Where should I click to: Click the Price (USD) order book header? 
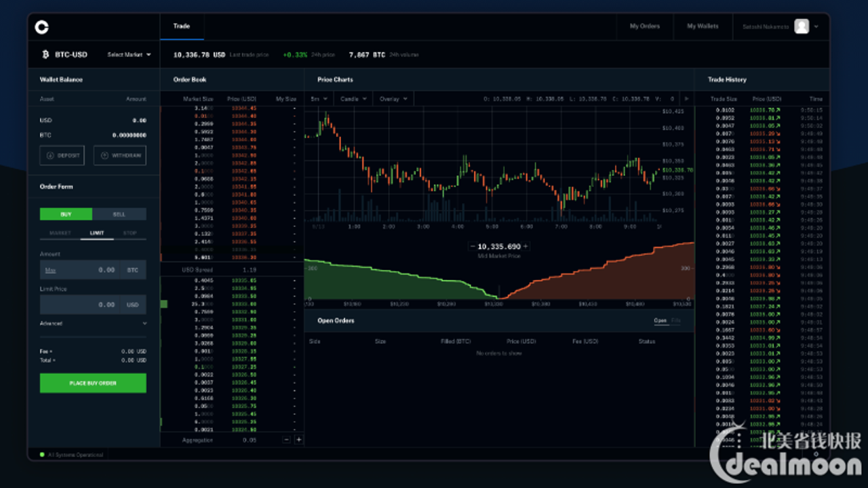click(x=241, y=99)
